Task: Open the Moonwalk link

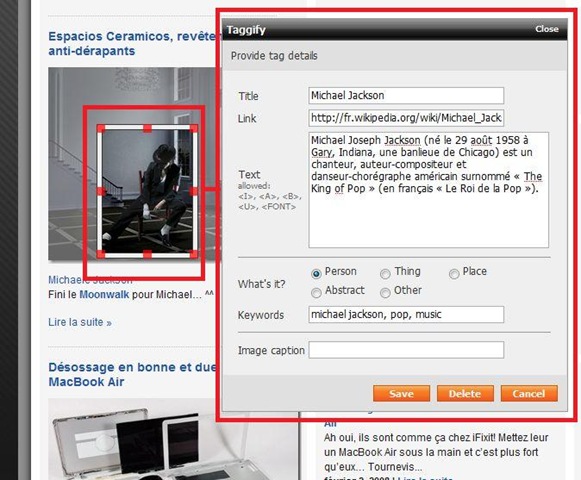Action: [x=104, y=295]
